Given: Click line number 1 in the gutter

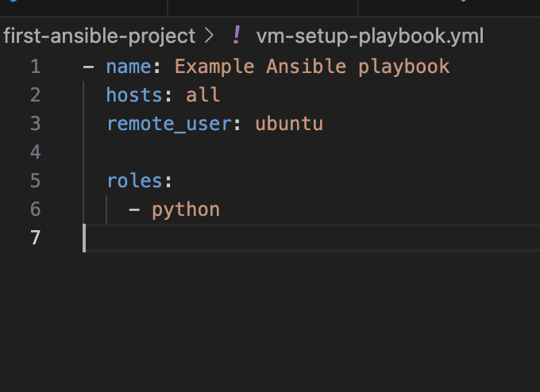Looking at the screenshot, I should (36, 67).
